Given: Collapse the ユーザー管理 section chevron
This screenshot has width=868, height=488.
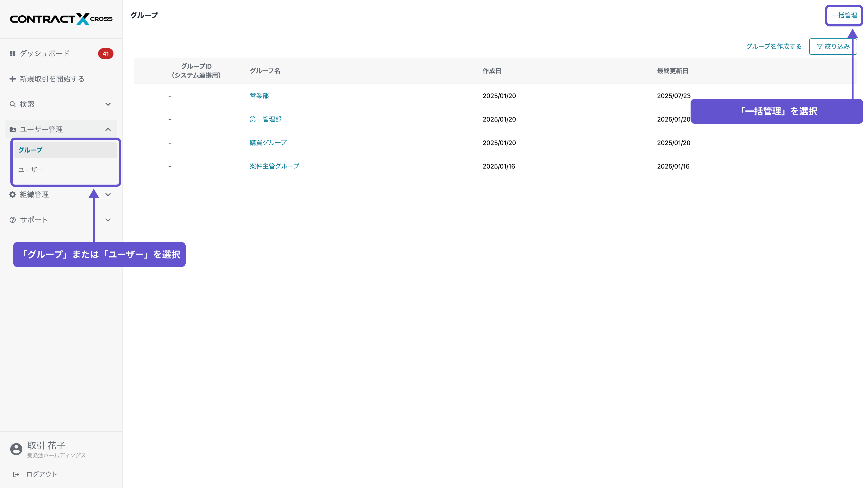Looking at the screenshot, I should point(108,129).
